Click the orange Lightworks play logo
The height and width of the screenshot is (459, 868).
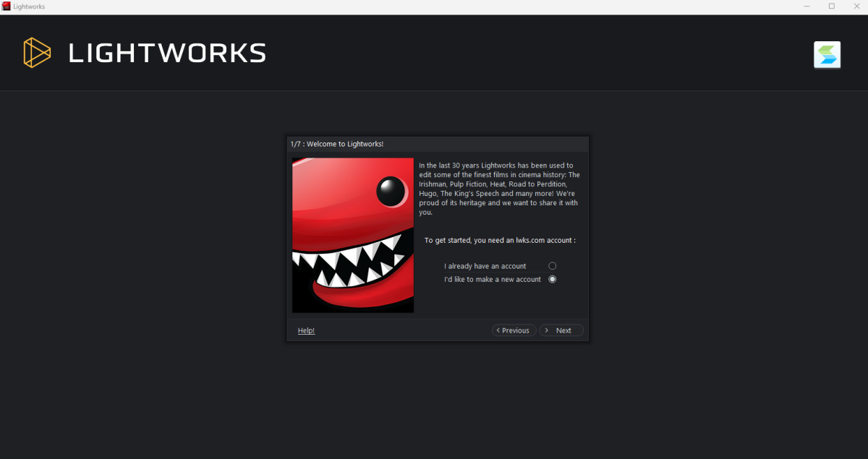(x=37, y=53)
